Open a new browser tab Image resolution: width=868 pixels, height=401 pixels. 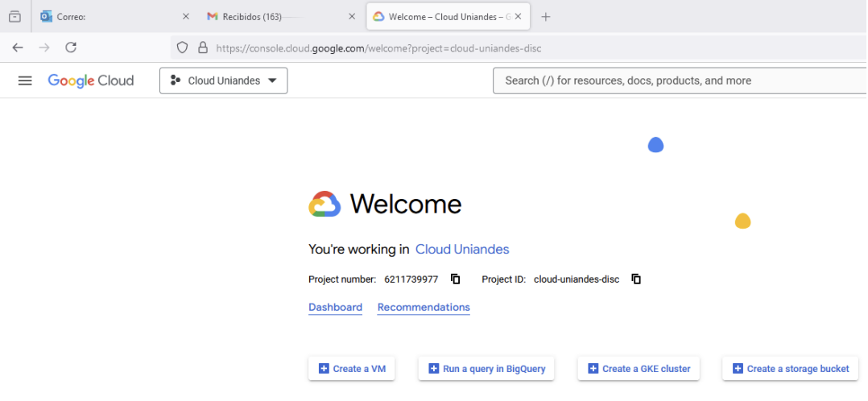pos(545,17)
